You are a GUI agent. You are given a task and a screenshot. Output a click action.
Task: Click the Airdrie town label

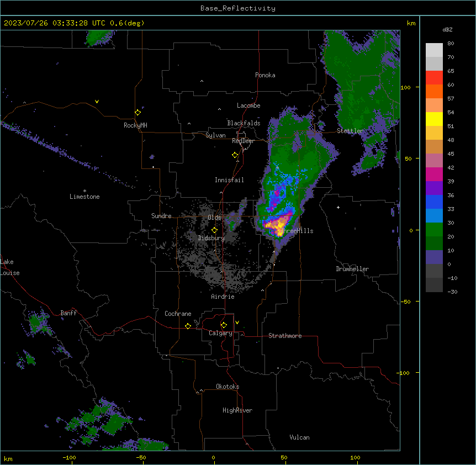click(x=223, y=297)
